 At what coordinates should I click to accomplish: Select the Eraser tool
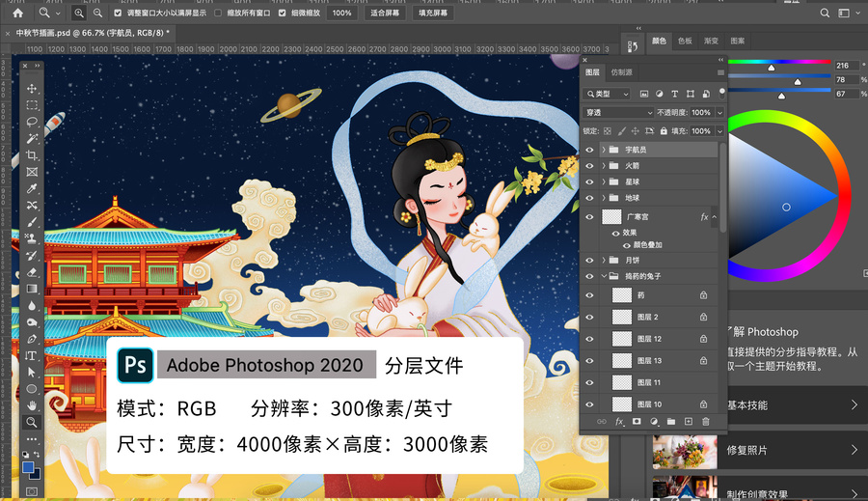pos(32,272)
